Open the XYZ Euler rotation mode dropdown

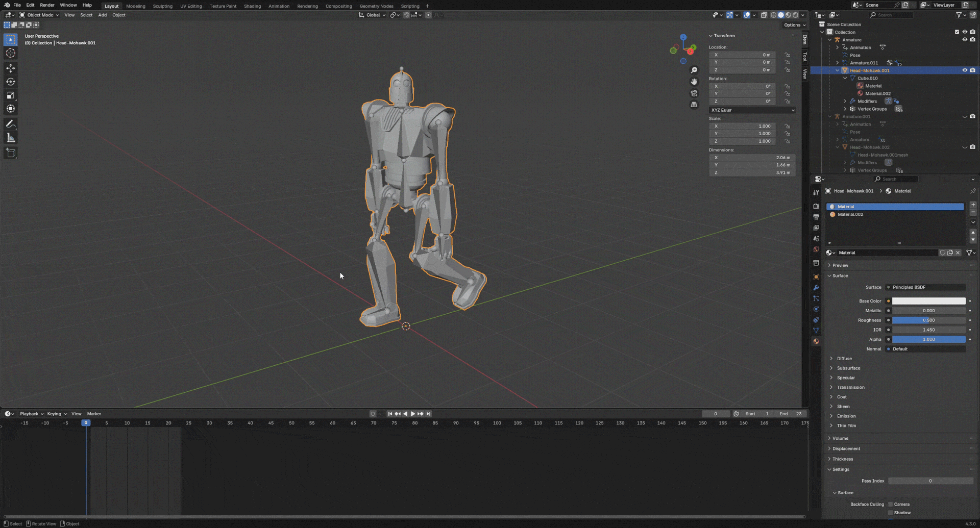tap(752, 110)
